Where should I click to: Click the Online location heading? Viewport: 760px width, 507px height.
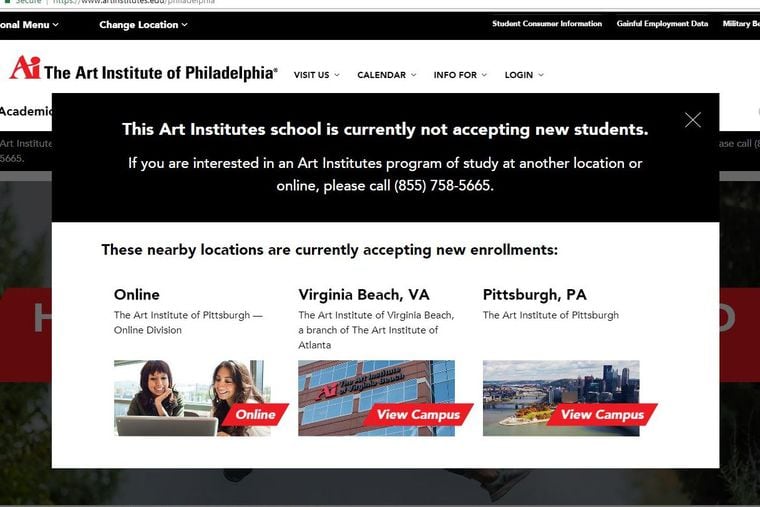(x=137, y=295)
